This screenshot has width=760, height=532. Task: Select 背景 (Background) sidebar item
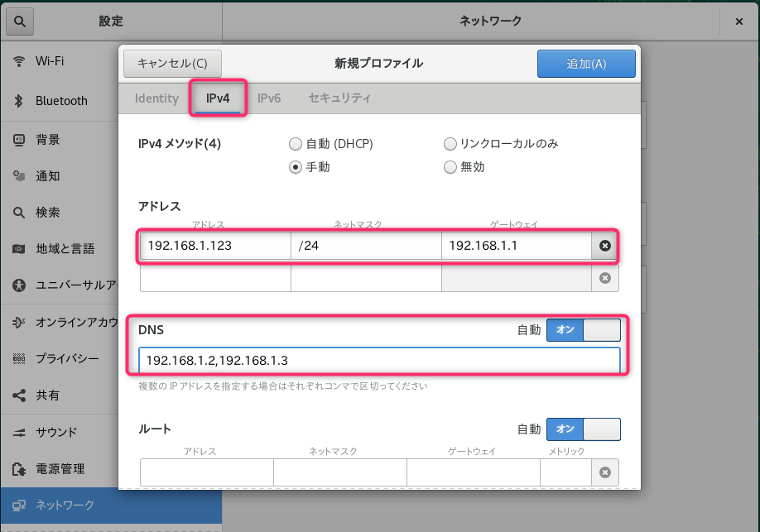(59, 140)
